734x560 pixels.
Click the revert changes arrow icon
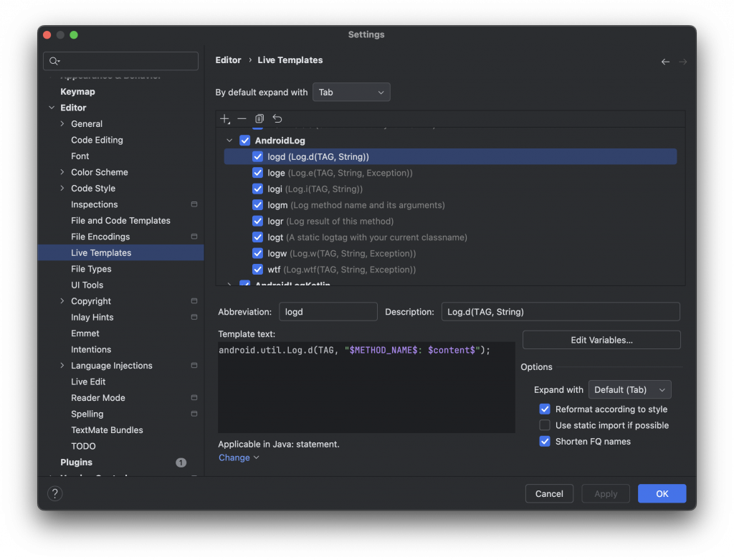277,119
